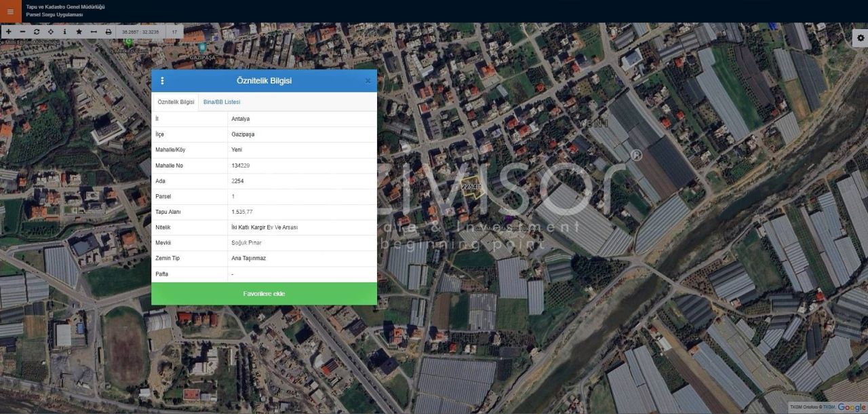Select the Öznitelik Bilgisi tab
868x414 pixels.
pos(176,102)
